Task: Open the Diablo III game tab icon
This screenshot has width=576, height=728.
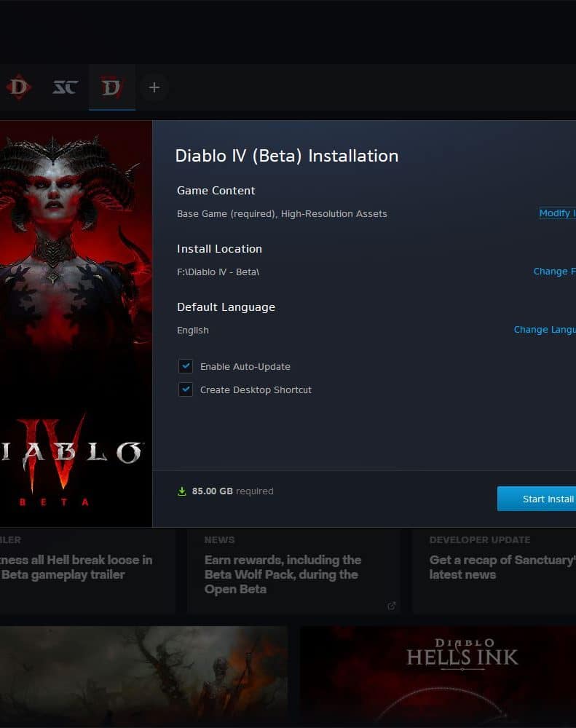Action: coord(19,87)
